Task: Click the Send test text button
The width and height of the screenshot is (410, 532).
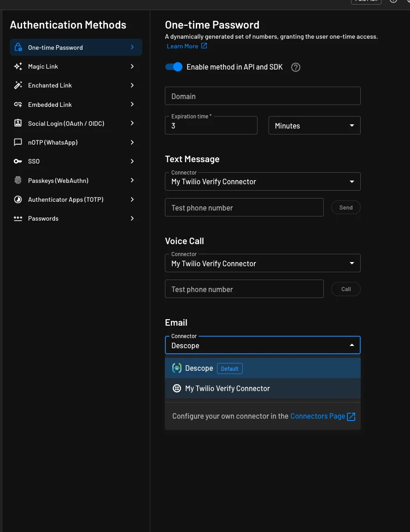Action: [x=346, y=207]
